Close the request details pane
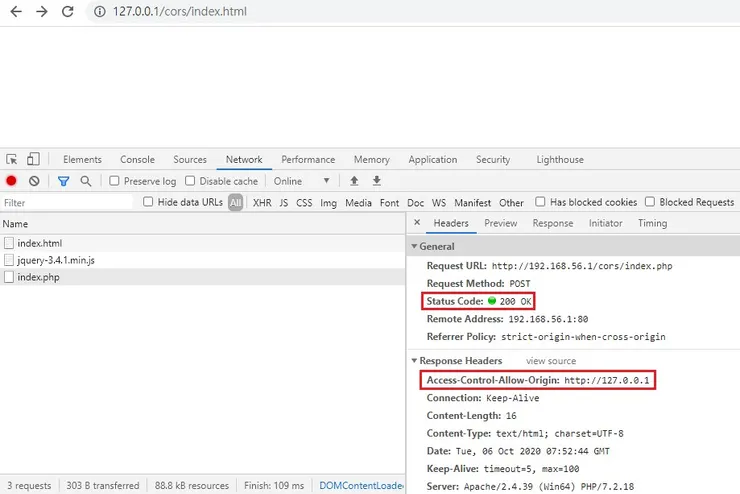 pyautogui.click(x=417, y=222)
